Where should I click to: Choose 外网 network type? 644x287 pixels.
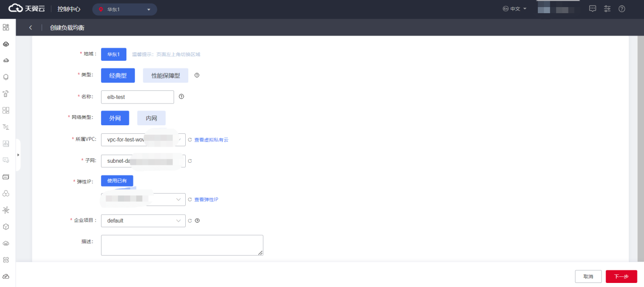coord(115,118)
